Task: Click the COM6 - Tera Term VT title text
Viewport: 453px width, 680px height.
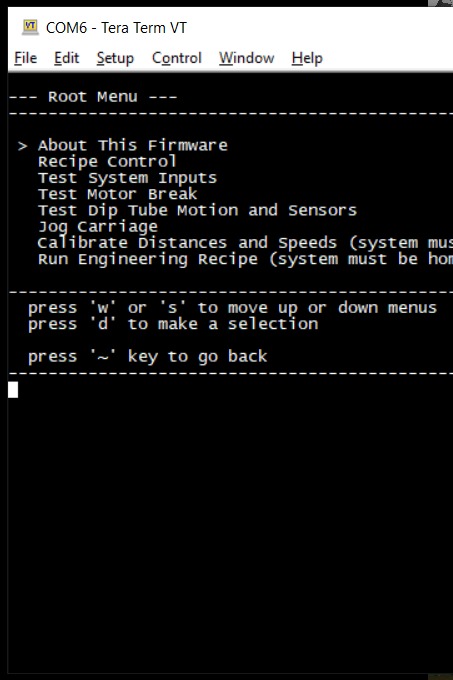Action: coord(116,28)
